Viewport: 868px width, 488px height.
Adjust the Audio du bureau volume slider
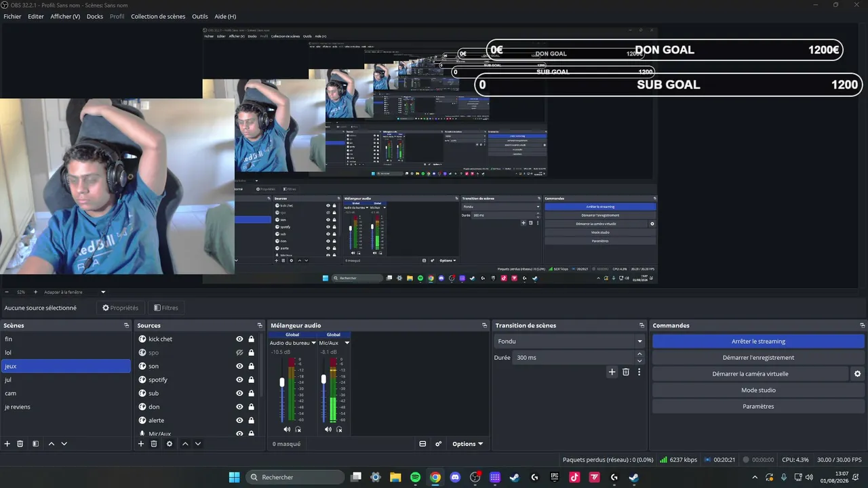(282, 382)
